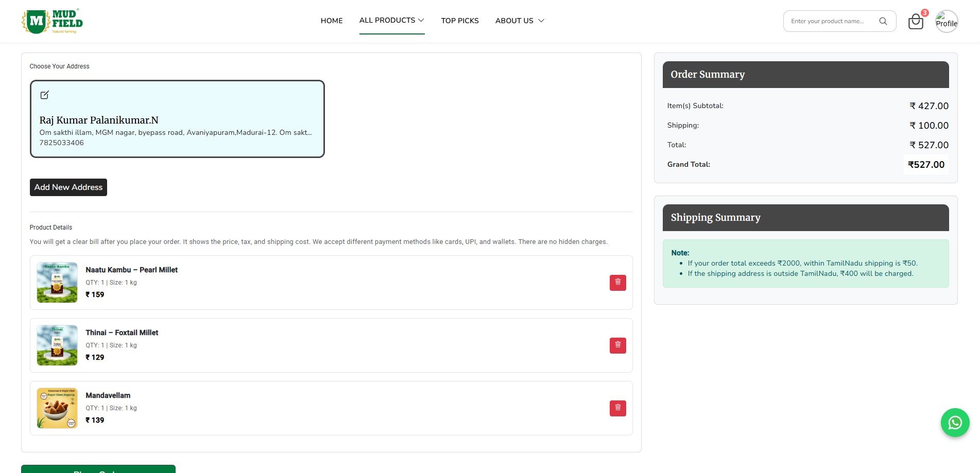Click the Choose Your Address label
The image size is (980, 473).
(59, 66)
